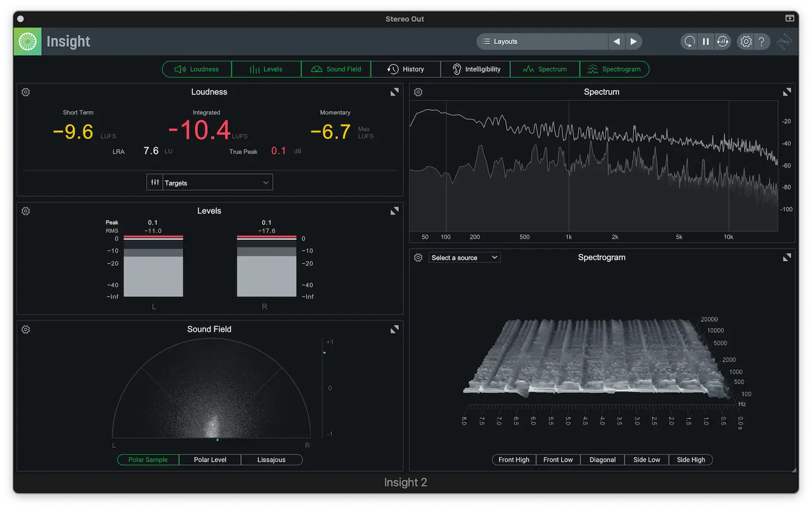Switch Sound Field to Lissajous view
Viewport: 812px width, 509px height.
point(271,460)
